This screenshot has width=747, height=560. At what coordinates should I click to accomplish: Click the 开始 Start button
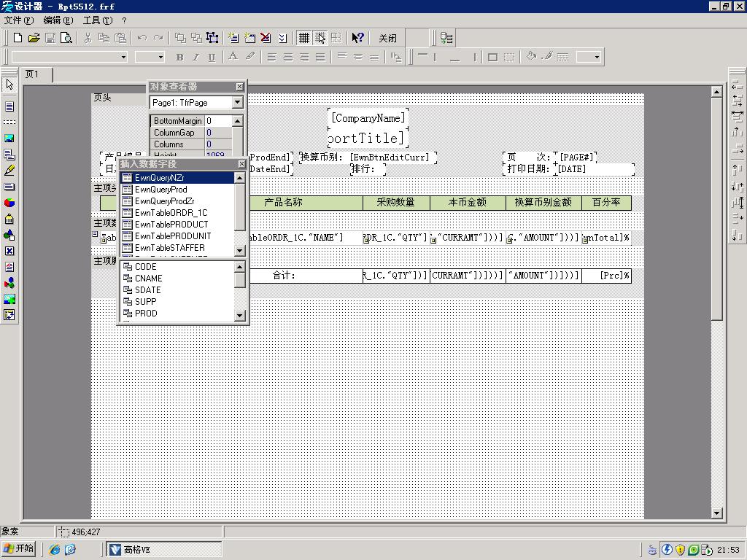pyautogui.click(x=20, y=549)
